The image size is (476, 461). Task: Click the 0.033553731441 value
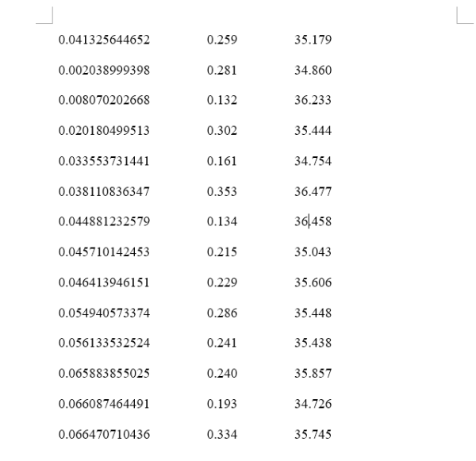105,161
